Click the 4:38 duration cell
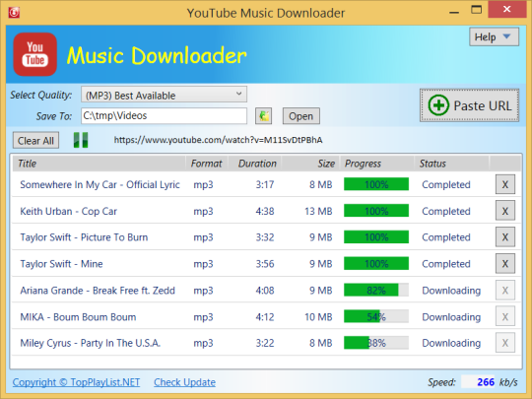 (x=265, y=211)
